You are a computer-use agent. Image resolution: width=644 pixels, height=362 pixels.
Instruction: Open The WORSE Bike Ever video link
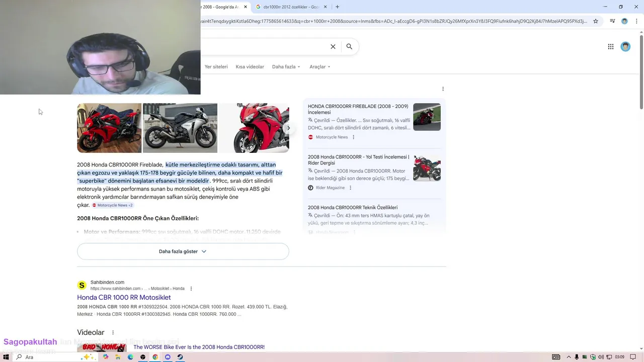[x=199, y=347]
